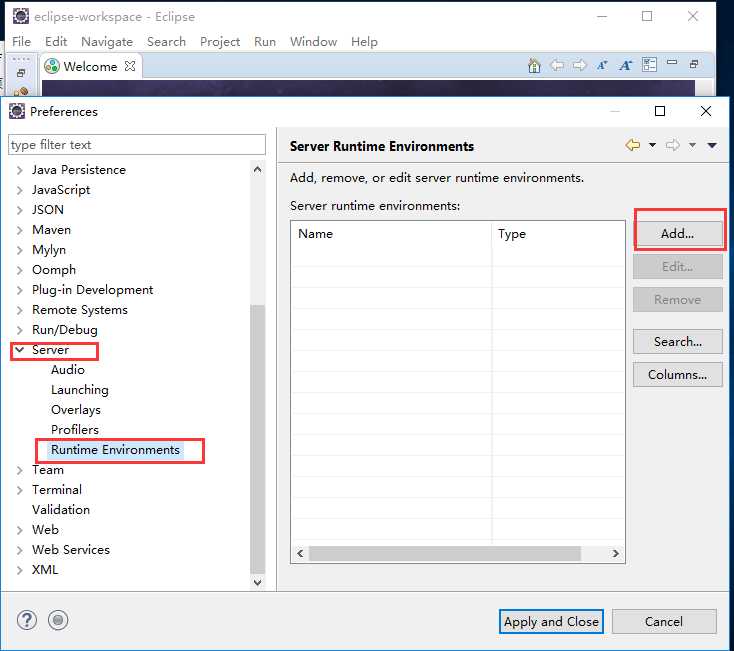
Task: Click the navigate back arrow in Welcome toolbar
Action: 557,66
